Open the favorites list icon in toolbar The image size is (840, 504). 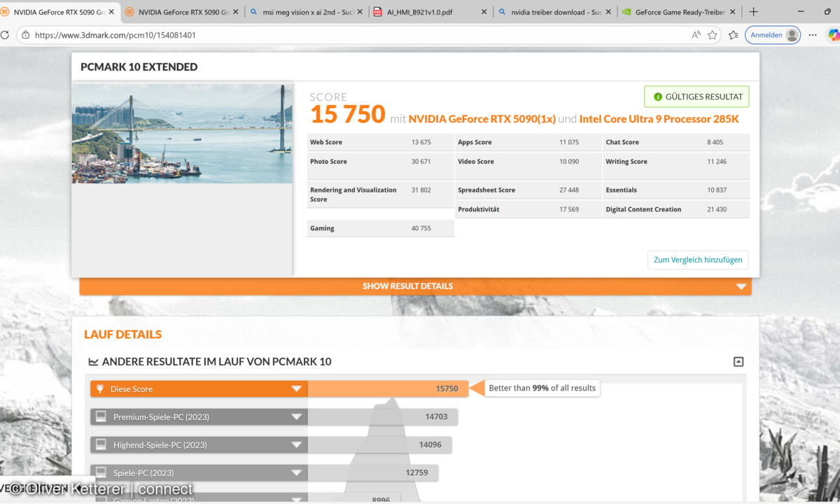point(733,35)
